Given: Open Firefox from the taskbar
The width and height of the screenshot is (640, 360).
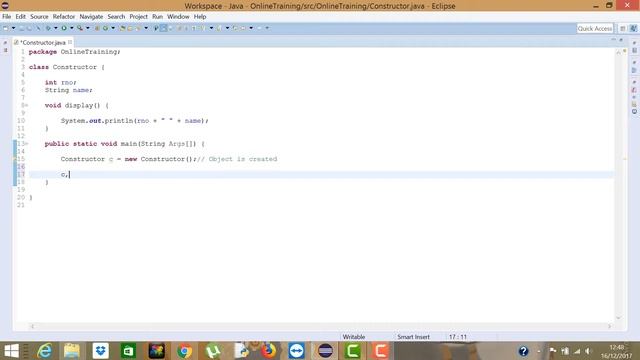Looking at the screenshot, I should click(x=268, y=351).
